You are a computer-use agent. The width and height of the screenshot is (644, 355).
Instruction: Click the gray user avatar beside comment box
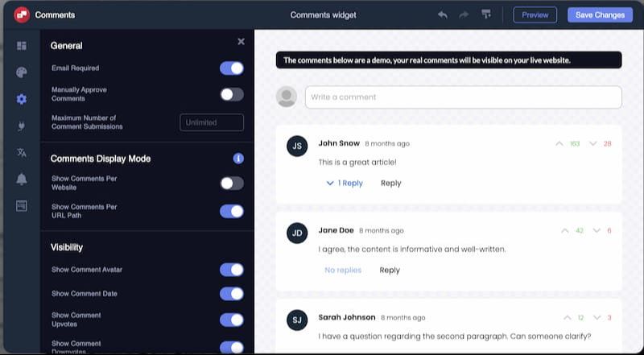coord(287,97)
